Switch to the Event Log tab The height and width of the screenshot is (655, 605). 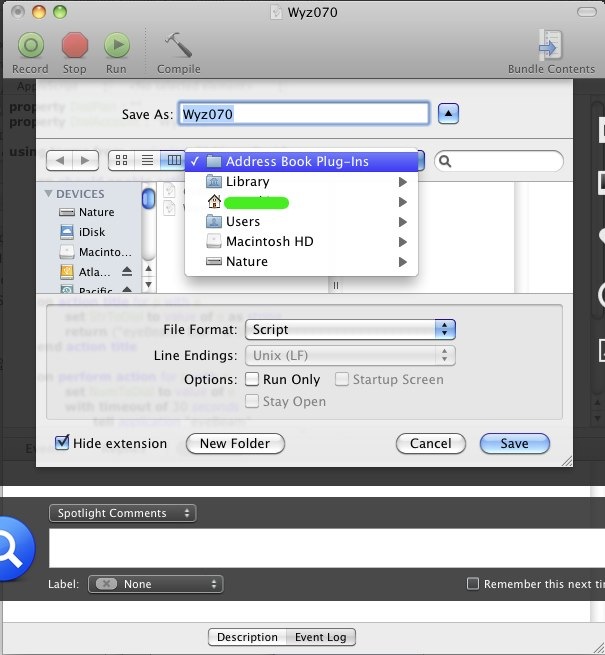[x=321, y=637]
